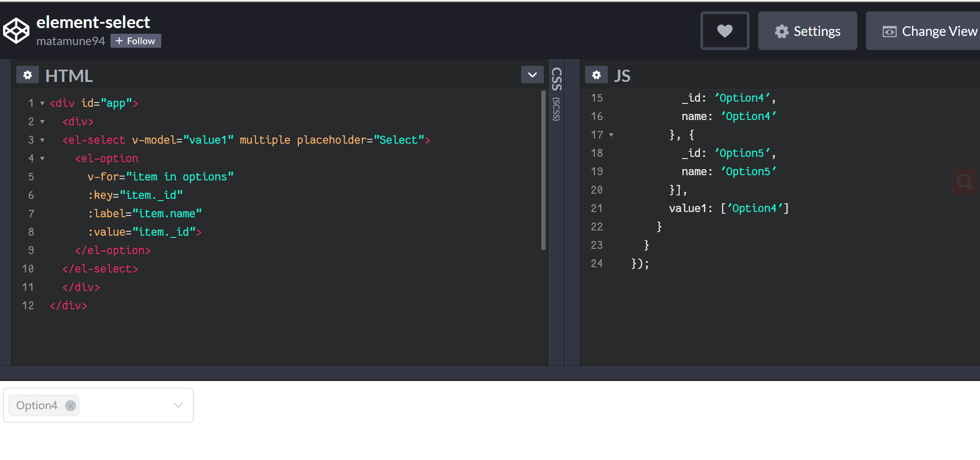Click _id: 'Option5' line in JS
Viewport: 980px width, 460px height.
[729, 153]
